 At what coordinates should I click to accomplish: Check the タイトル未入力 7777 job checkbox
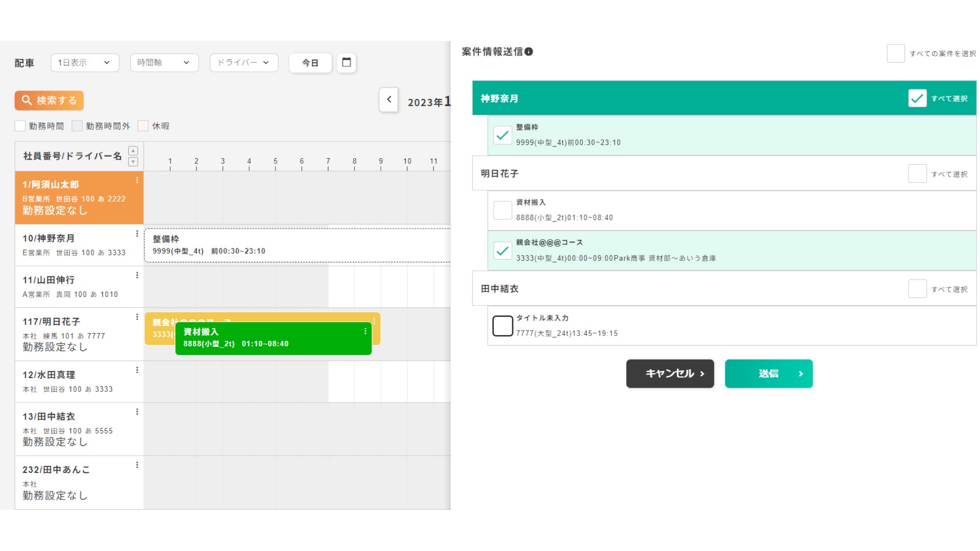pyautogui.click(x=502, y=325)
